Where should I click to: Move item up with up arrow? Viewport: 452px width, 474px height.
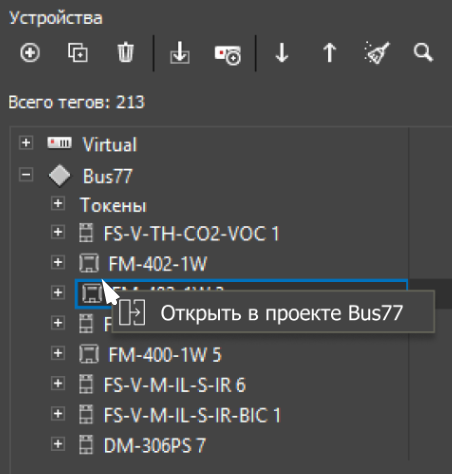click(329, 53)
